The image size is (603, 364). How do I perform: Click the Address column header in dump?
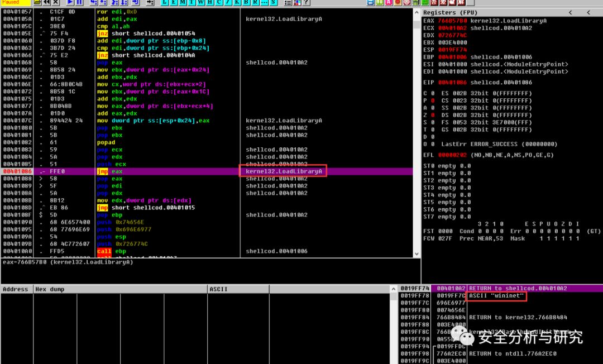[16, 289]
